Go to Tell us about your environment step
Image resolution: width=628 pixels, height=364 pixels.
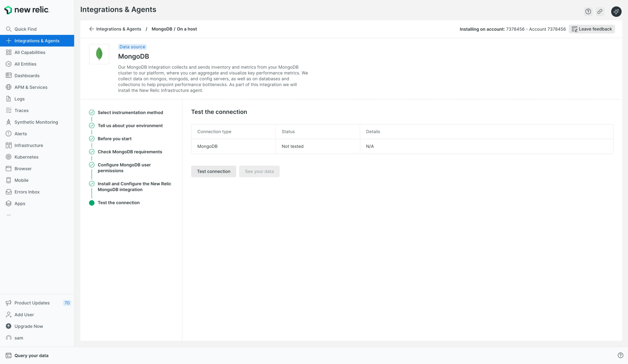tap(130, 126)
